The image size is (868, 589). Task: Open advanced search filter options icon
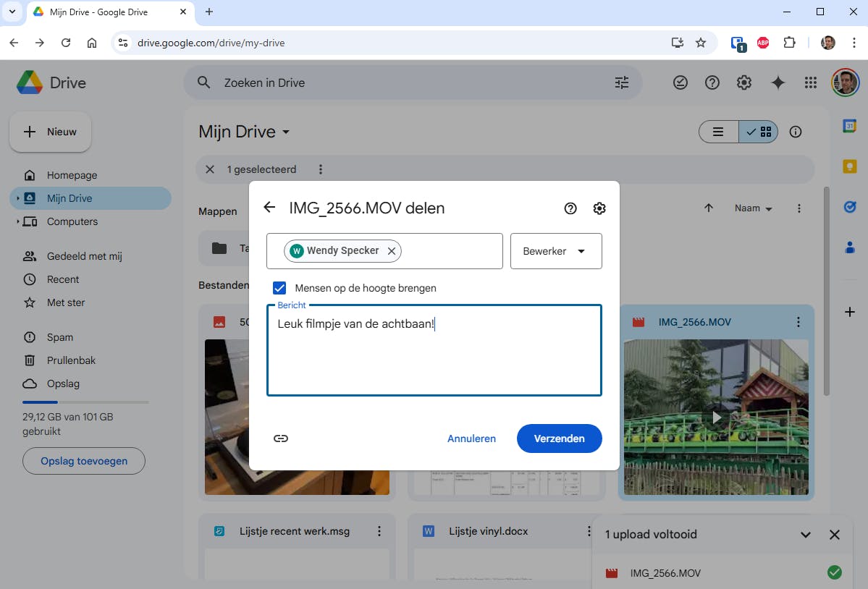[x=622, y=83]
